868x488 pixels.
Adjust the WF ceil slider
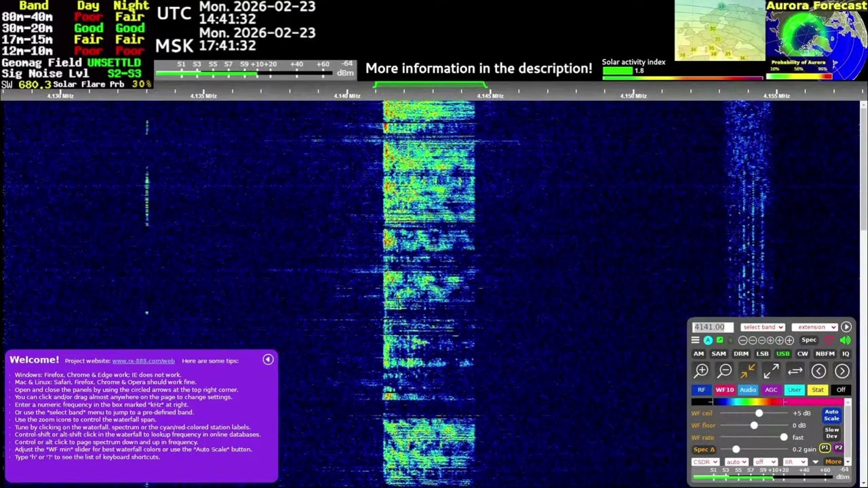754,413
